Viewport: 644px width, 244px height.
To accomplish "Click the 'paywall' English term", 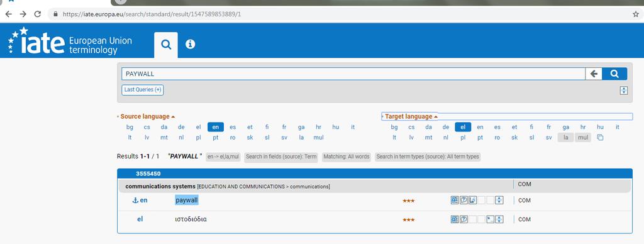I will 186,201.
